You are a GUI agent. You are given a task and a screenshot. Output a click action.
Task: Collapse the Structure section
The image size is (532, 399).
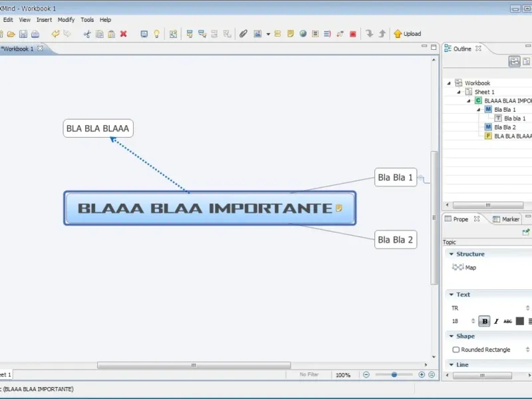pos(452,254)
